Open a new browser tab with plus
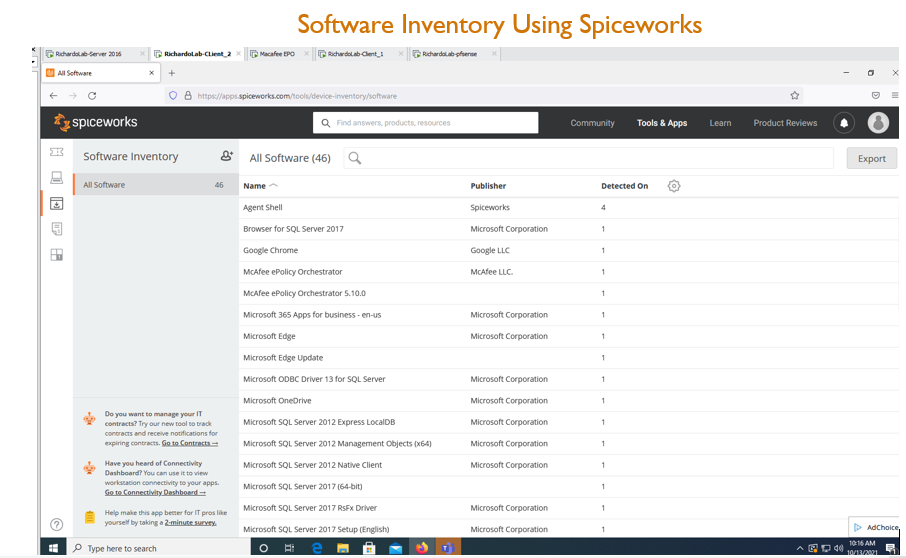Screen dimensions: 906x558 pyautogui.click(x=172, y=73)
